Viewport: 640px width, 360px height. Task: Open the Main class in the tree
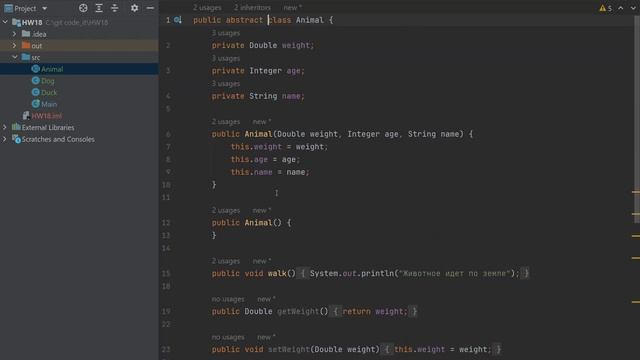click(49, 104)
